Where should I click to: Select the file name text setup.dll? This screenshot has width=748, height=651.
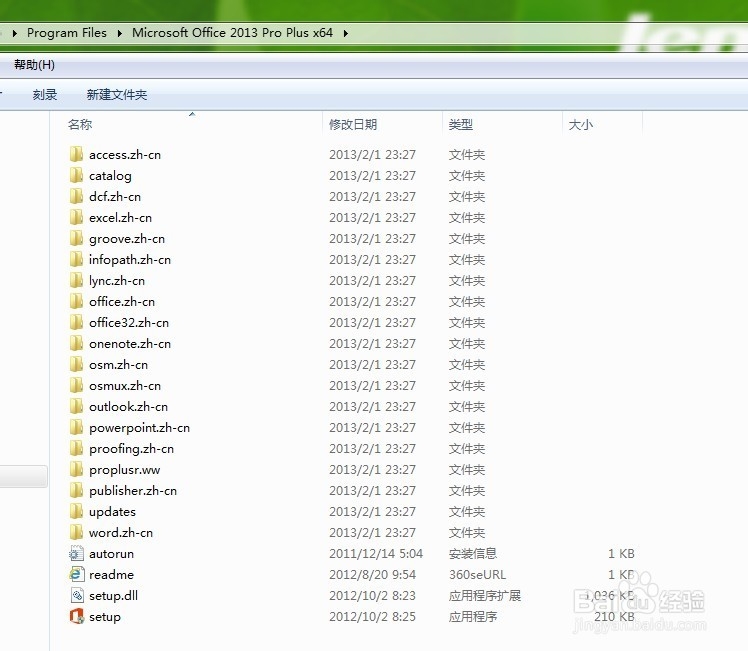114,596
